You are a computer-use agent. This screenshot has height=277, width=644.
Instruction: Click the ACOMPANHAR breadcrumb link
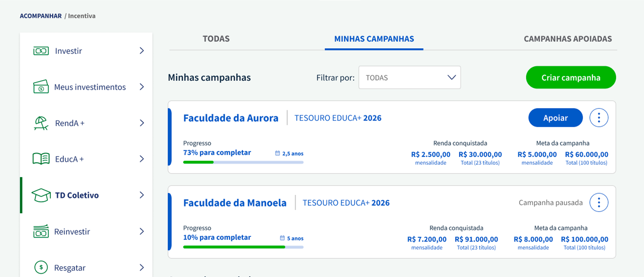click(41, 16)
